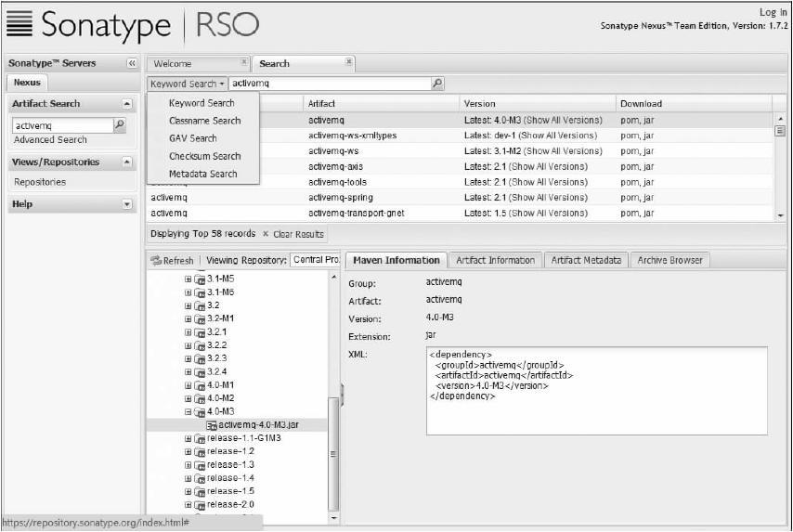Choose Checksum Search from the menu

(204, 156)
